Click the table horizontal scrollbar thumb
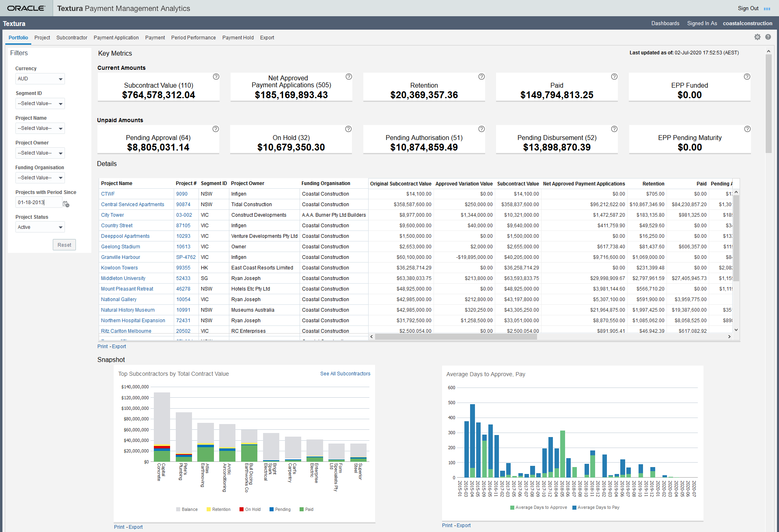Viewport: 779px width, 532px height. pyautogui.click(x=456, y=336)
